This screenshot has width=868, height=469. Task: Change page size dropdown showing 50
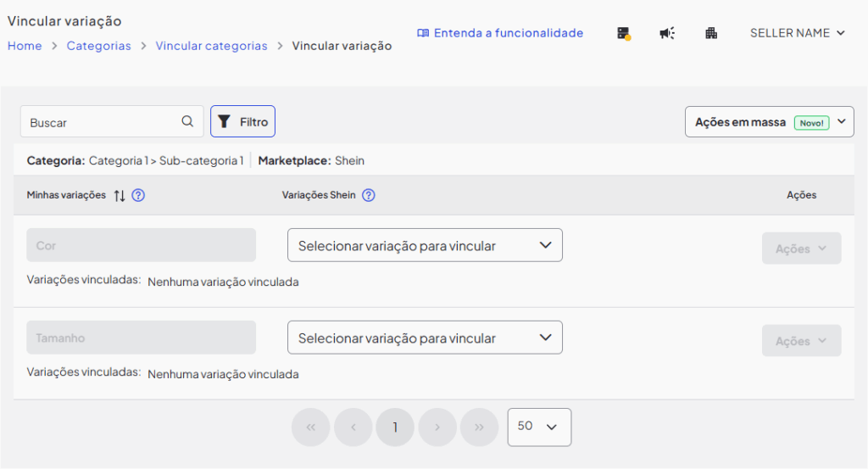point(539,427)
